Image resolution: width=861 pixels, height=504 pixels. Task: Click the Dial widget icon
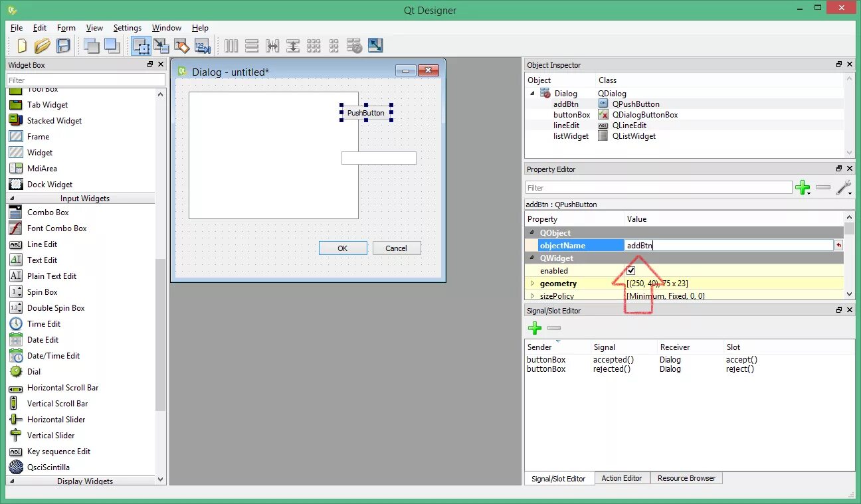click(16, 372)
